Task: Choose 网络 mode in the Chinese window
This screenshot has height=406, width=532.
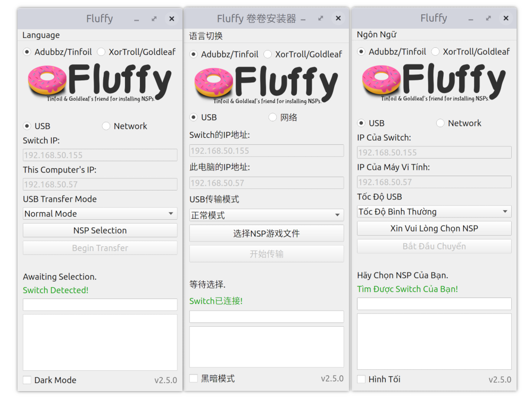Action: coord(283,118)
